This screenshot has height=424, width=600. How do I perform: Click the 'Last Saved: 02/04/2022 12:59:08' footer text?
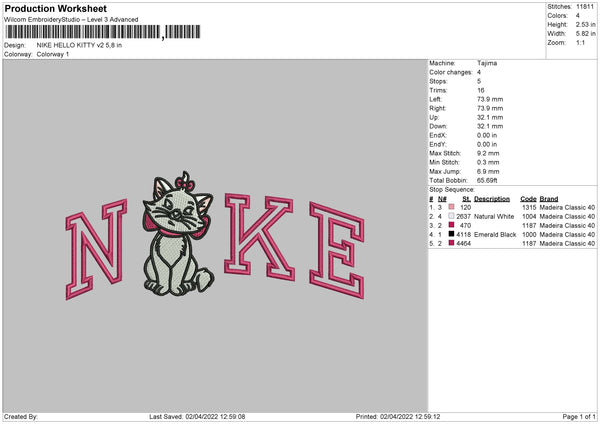pos(197,417)
